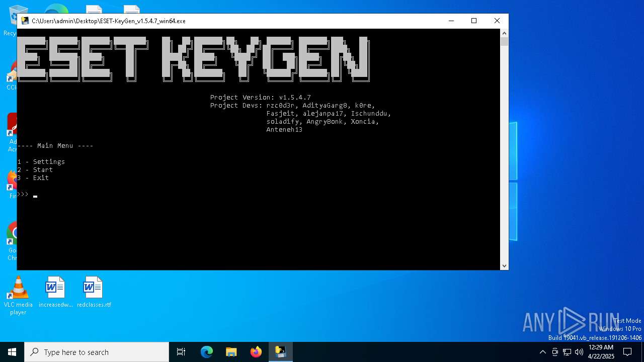Click the '1 - Settings' menu line
The width and height of the screenshot is (644, 362).
41,161
